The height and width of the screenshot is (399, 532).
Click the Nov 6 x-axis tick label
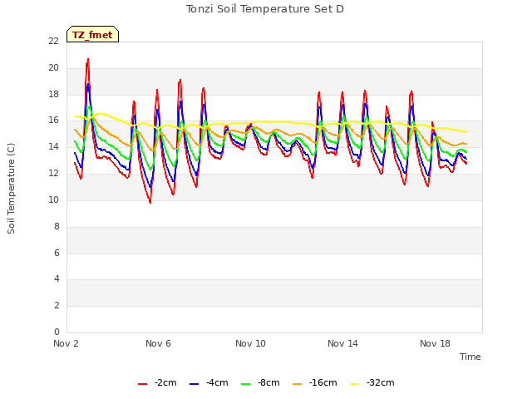point(158,343)
